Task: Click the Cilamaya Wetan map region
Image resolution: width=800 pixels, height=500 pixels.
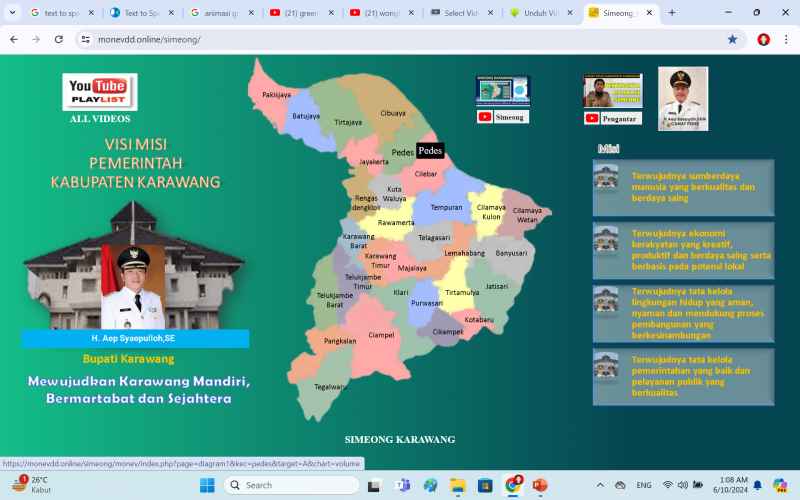Action: (x=525, y=214)
